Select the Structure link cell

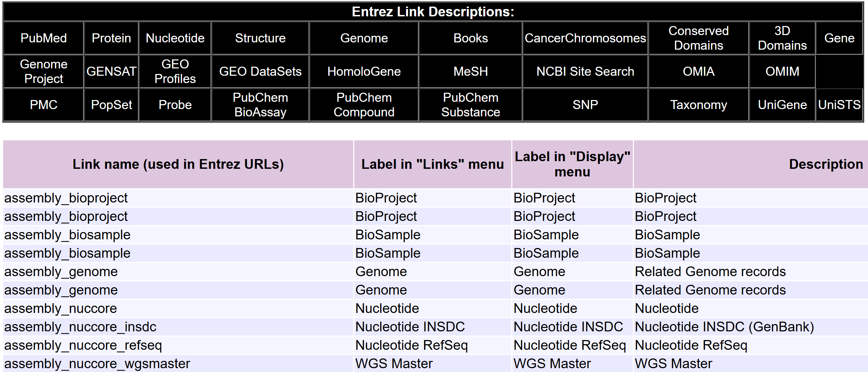tap(260, 38)
